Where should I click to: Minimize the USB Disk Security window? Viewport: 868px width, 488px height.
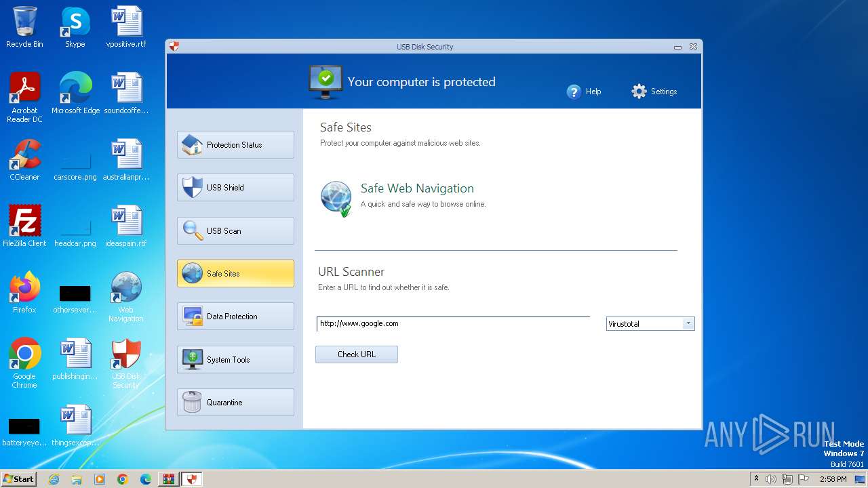(677, 47)
